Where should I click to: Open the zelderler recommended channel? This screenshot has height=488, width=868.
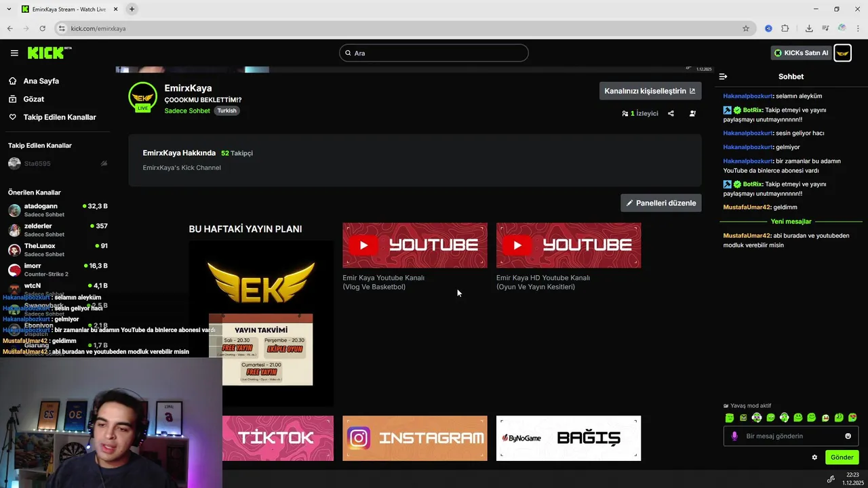tap(58, 230)
